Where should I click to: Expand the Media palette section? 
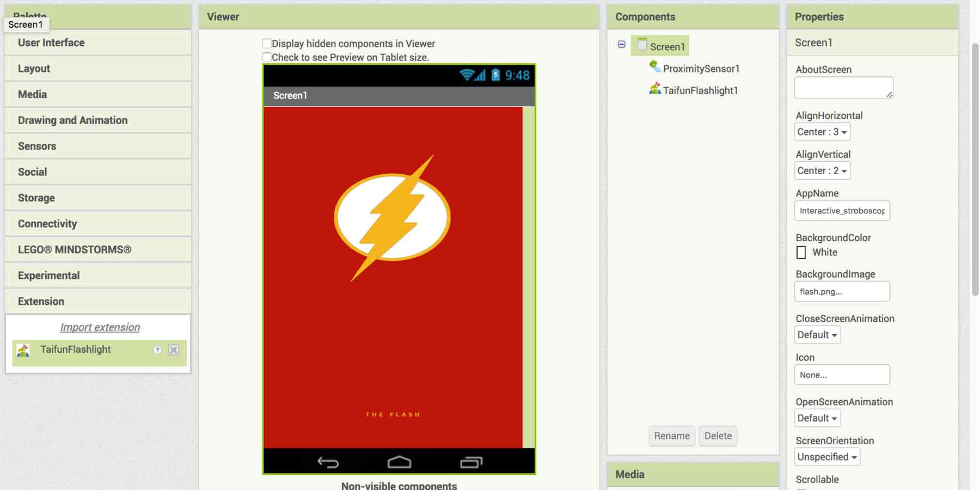pos(98,94)
